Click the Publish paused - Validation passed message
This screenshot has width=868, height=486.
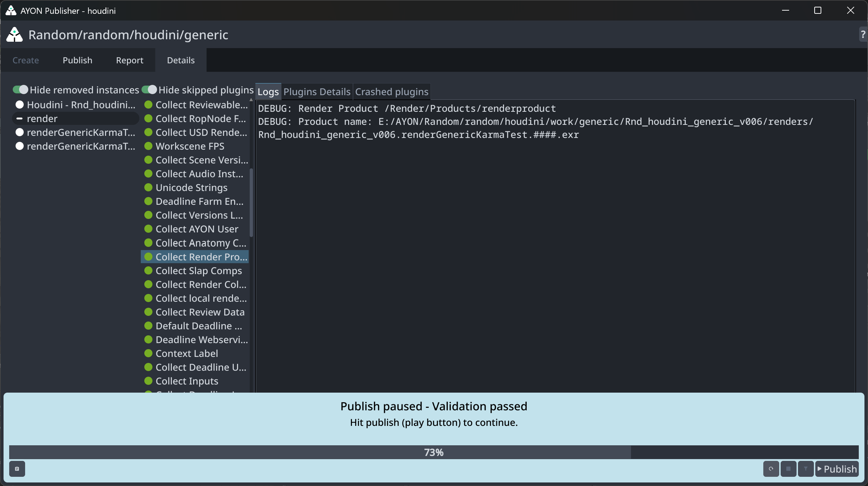tap(434, 406)
